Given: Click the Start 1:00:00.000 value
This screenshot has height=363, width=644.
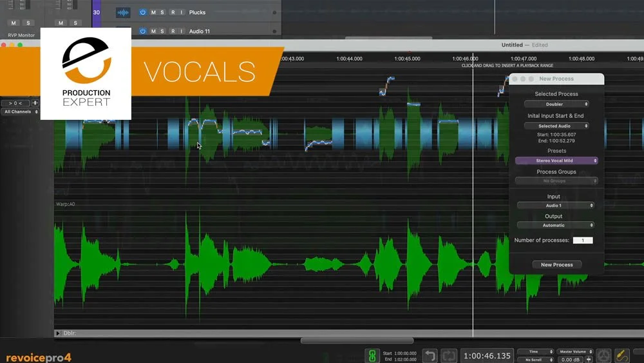Looking at the screenshot, I should 405,353.
